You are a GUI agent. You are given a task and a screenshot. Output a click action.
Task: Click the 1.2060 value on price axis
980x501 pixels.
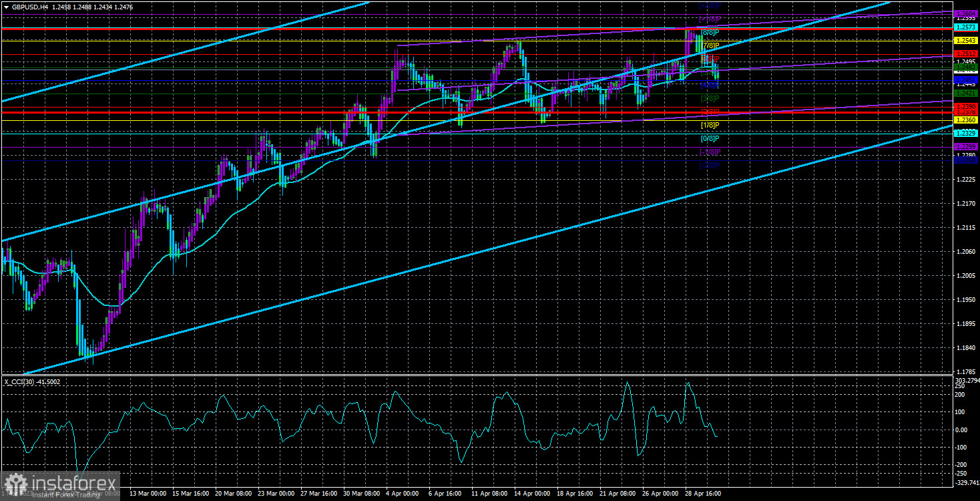pos(965,253)
